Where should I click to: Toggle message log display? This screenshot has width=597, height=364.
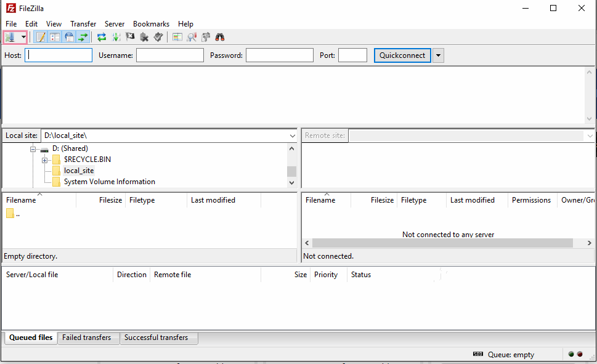tap(41, 38)
